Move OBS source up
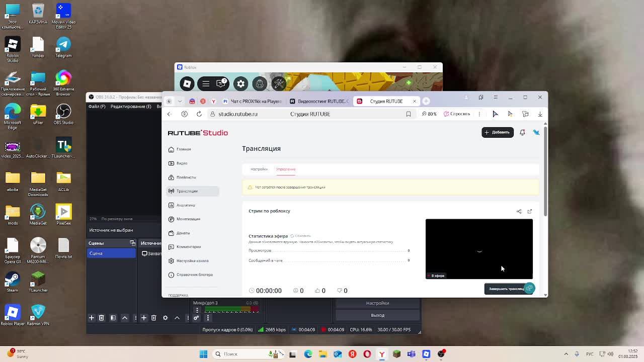The height and width of the screenshot is (362, 644). pos(177,318)
